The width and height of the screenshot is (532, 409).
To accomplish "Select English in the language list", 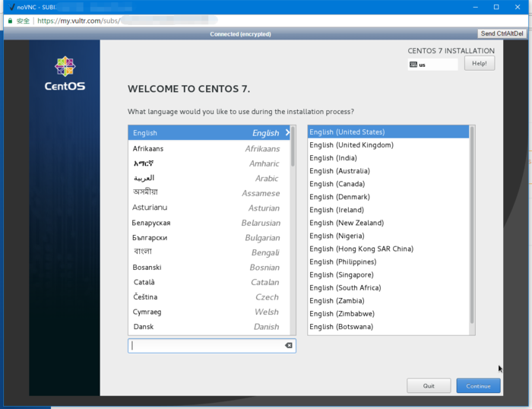I will click(x=209, y=133).
